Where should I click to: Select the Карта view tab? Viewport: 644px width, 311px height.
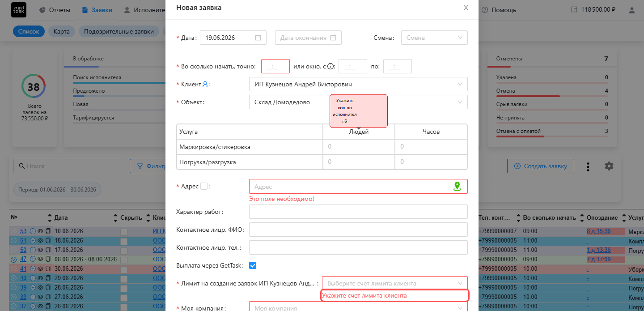[x=62, y=31]
